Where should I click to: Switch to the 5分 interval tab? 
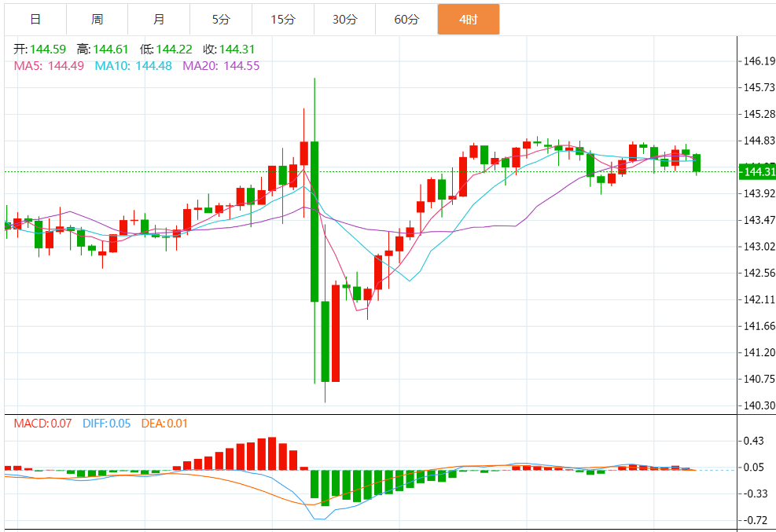click(221, 20)
